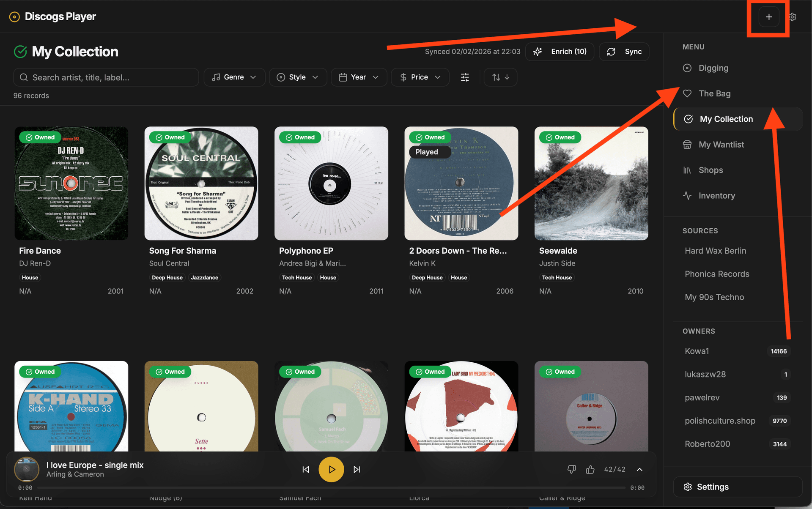Click the Sync button
The image size is (812, 509).
coord(624,51)
